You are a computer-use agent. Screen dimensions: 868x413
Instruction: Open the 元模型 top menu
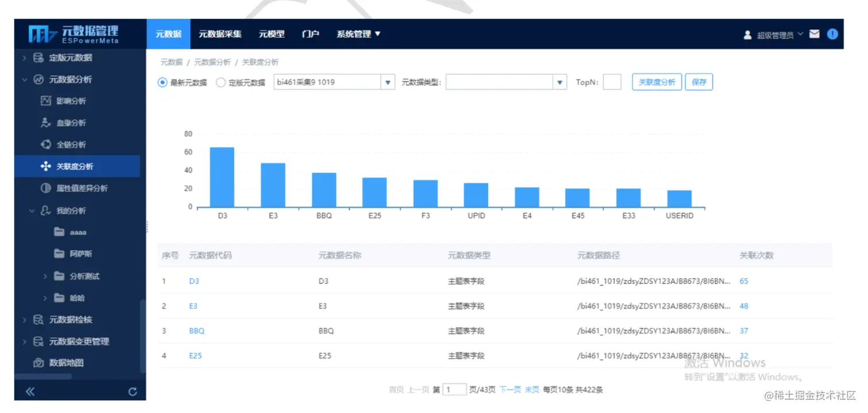pyautogui.click(x=272, y=34)
